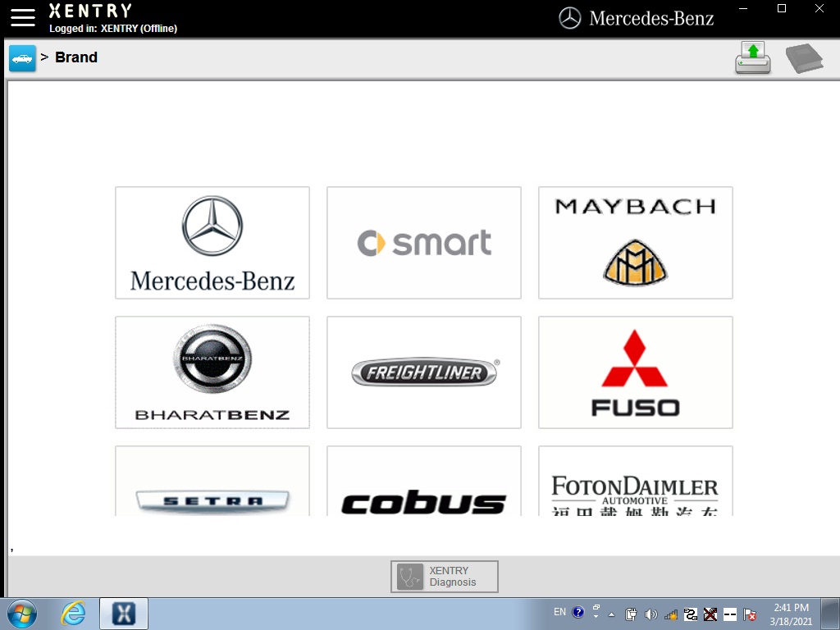Screen dimensions: 840x630
Task: Select the Freightliner brand tile
Action: click(424, 372)
